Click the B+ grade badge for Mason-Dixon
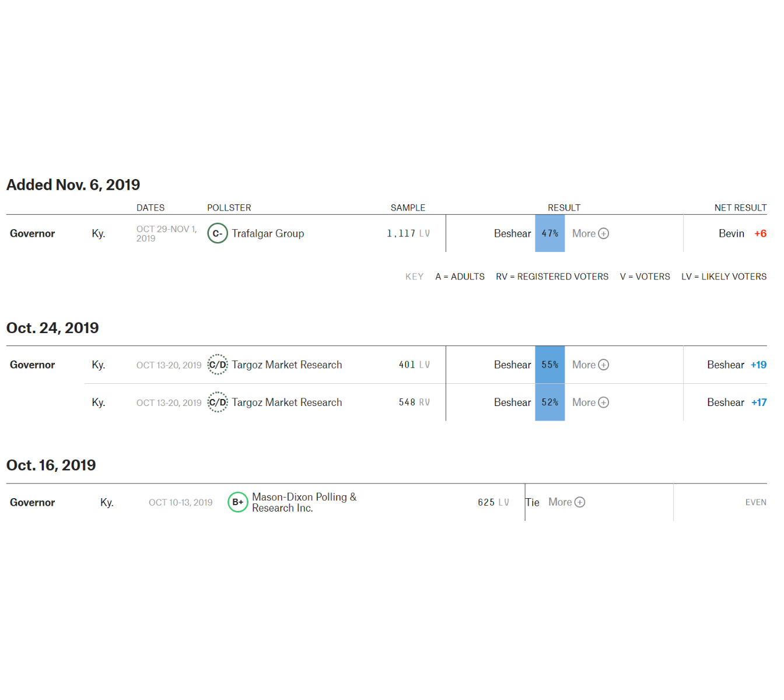 238,502
